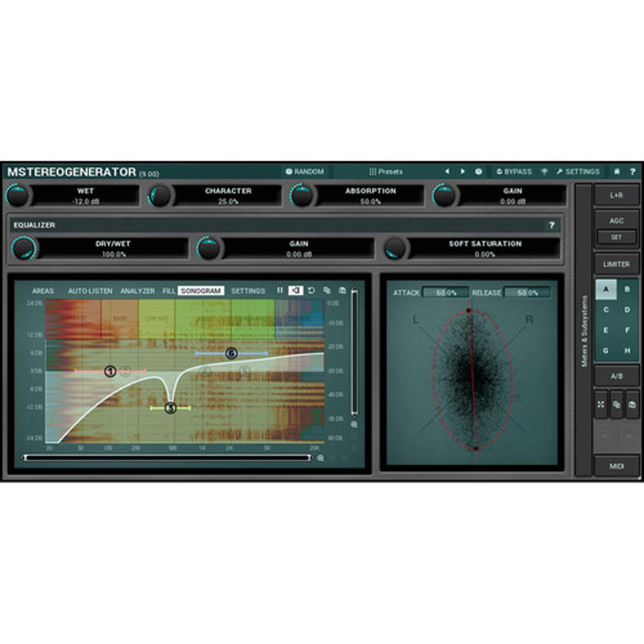
Task: Toggle the AGC button
Action: (617, 221)
